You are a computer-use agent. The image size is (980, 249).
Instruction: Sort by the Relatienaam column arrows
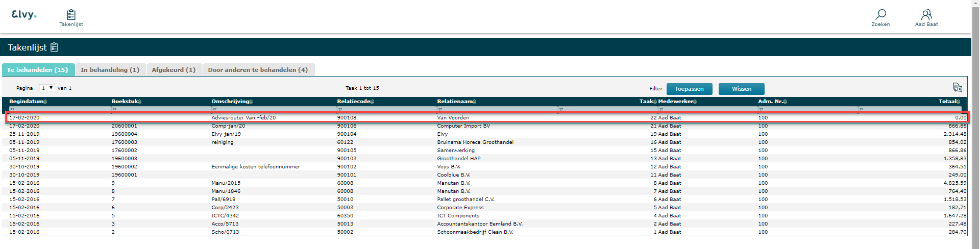coord(475,102)
